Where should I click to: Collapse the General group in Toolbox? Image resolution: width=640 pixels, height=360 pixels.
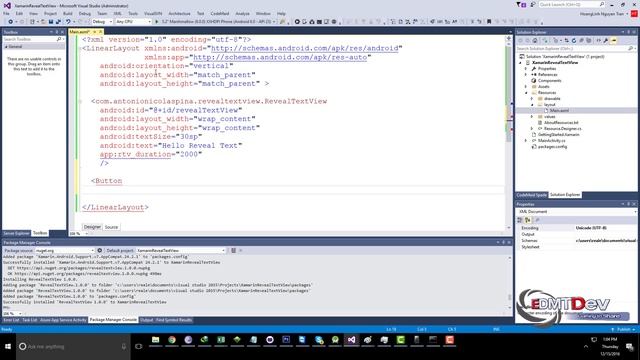7,47
